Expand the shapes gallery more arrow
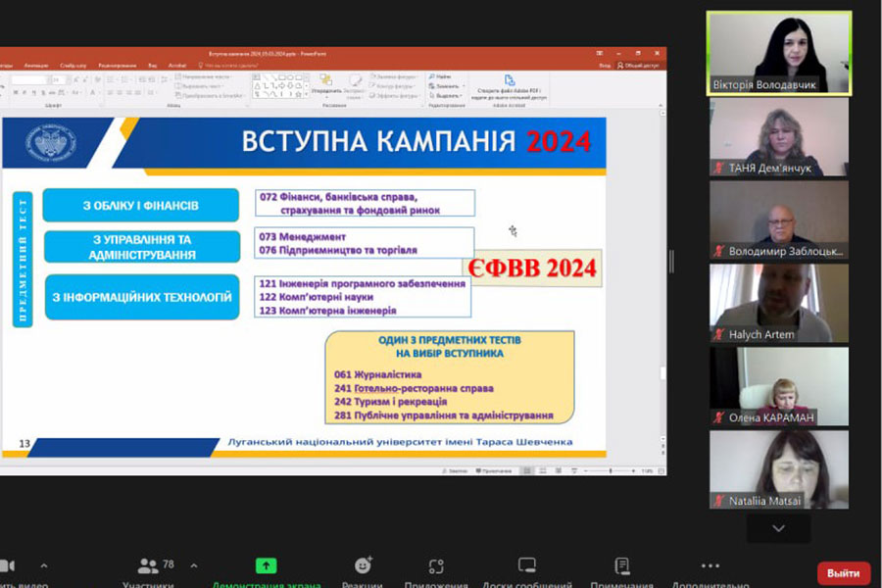The width and height of the screenshot is (882, 588). [306, 95]
